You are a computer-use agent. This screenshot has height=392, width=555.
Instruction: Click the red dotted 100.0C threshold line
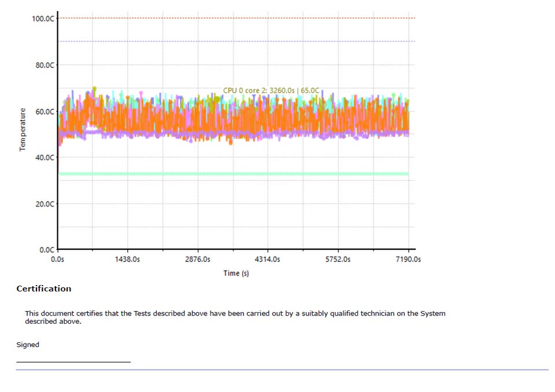pos(236,18)
